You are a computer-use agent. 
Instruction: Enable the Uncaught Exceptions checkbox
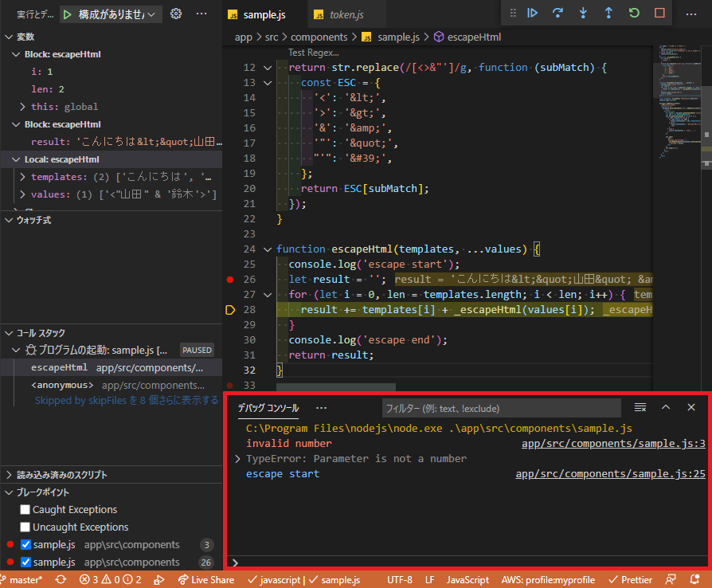click(25, 527)
